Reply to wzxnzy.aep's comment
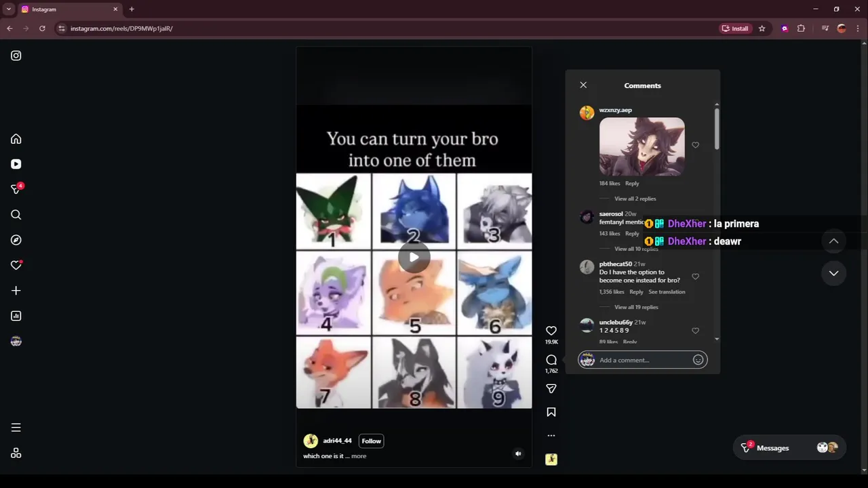 point(632,184)
